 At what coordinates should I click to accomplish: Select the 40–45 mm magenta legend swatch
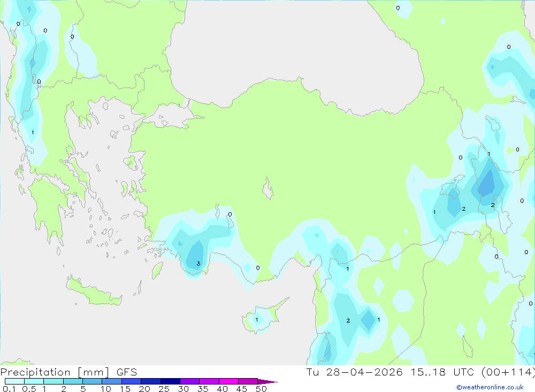click(228, 381)
